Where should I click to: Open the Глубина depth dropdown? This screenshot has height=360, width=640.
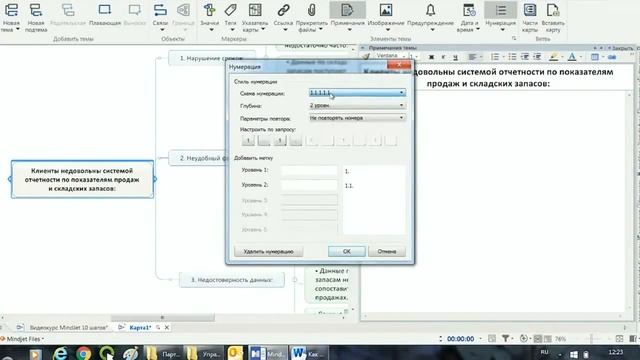coord(357,105)
